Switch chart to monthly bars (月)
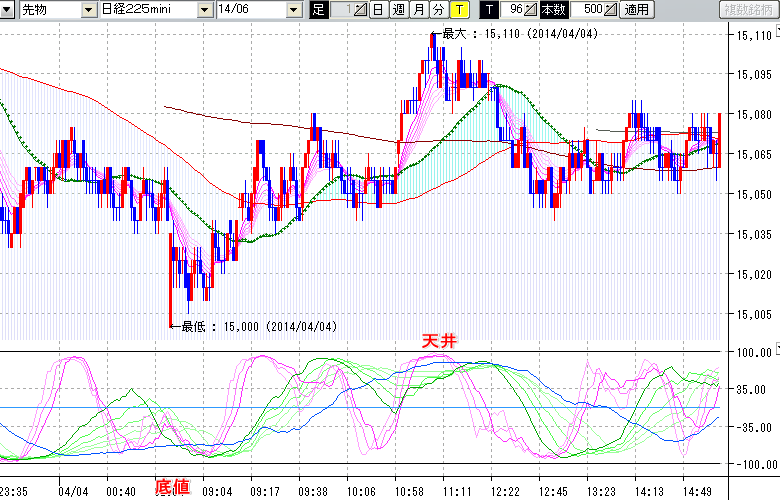780x500 pixels. point(418,10)
